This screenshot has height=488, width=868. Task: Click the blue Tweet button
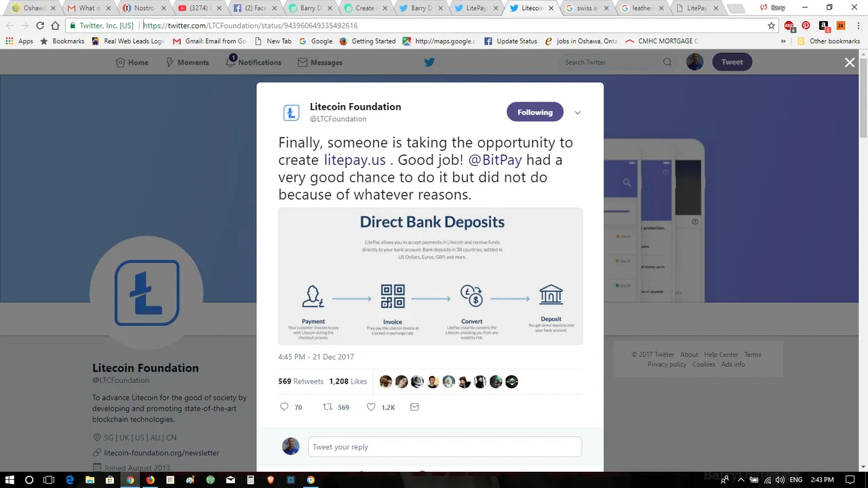pos(732,62)
